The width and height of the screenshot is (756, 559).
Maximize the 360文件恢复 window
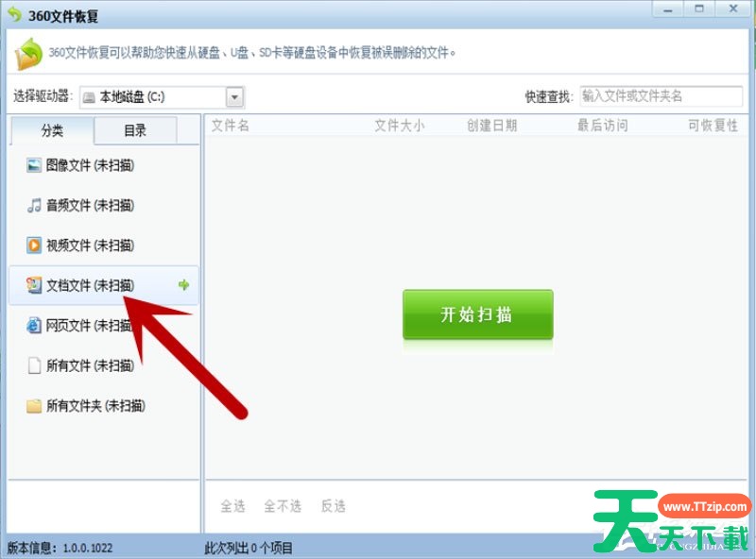point(699,9)
